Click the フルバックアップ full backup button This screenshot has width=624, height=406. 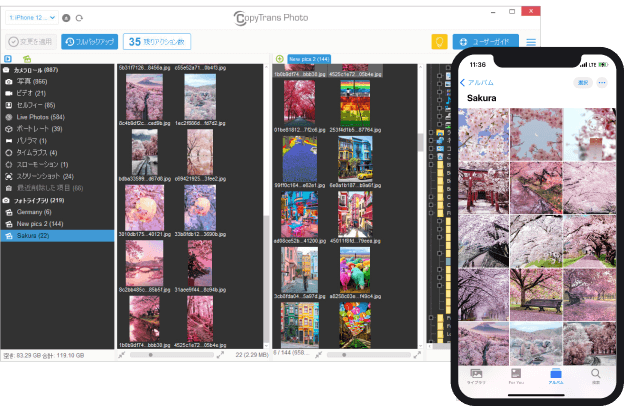click(90, 41)
